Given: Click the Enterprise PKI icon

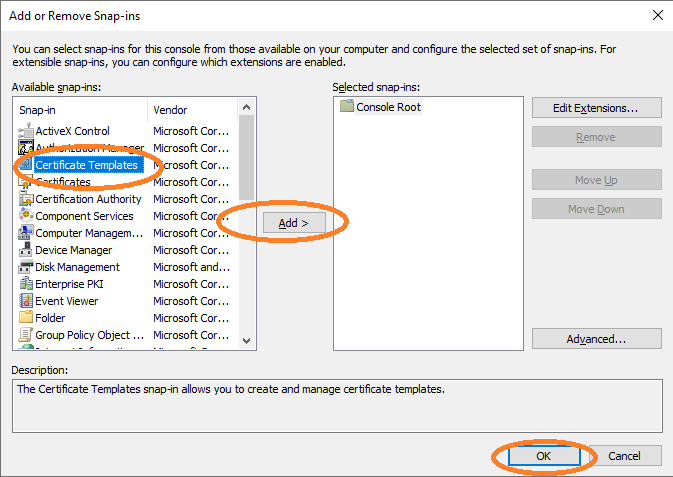Looking at the screenshot, I should click(26, 284).
